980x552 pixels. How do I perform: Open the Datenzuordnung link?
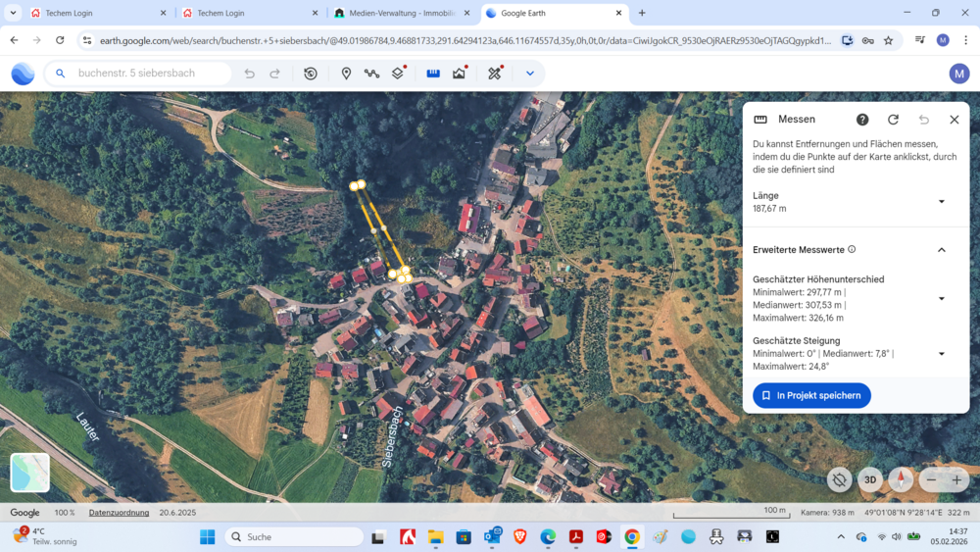pyautogui.click(x=119, y=513)
